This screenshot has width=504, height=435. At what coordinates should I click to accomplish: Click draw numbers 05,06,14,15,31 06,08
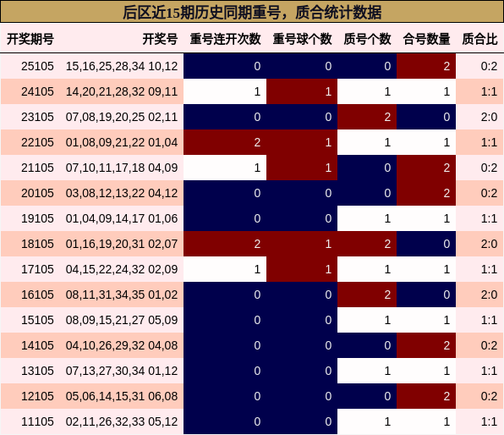pyautogui.click(x=122, y=396)
